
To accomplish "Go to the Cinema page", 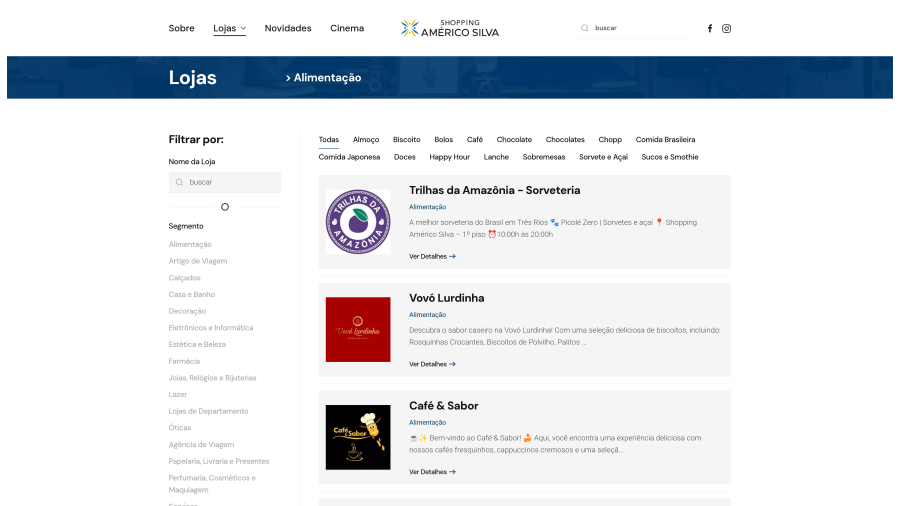I will coord(347,28).
